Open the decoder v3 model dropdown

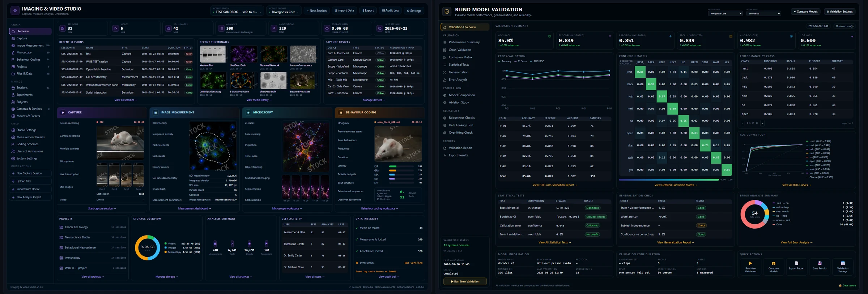point(763,13)
